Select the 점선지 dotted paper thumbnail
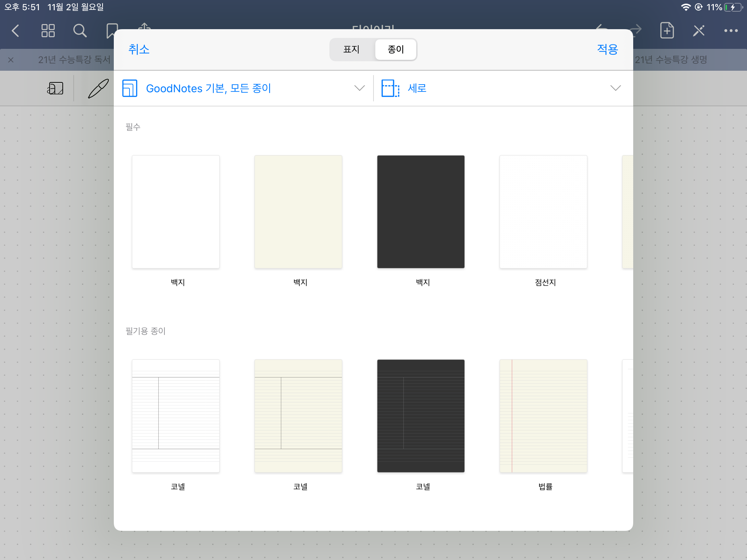This screenshot has height=560, width=747. pyautogui.click(x=543, y=212)
